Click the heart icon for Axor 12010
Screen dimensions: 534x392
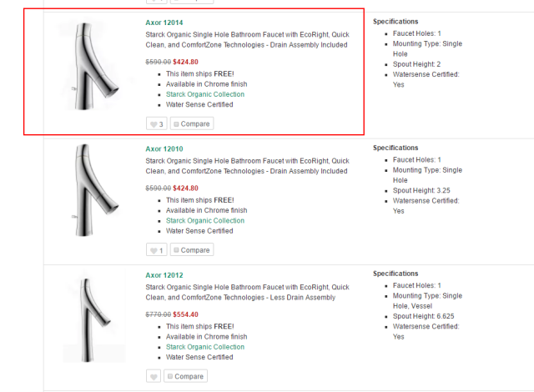[156, 250]
